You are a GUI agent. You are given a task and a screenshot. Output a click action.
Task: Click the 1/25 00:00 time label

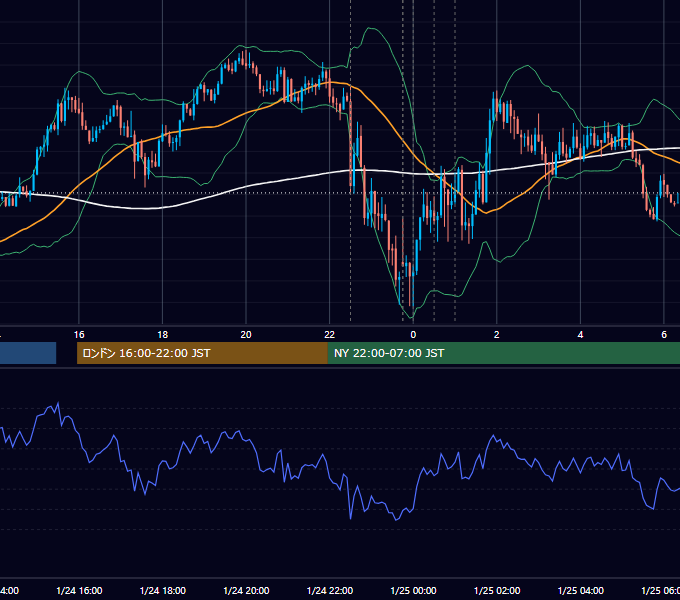pyautogui.click(x=413, y=590)
